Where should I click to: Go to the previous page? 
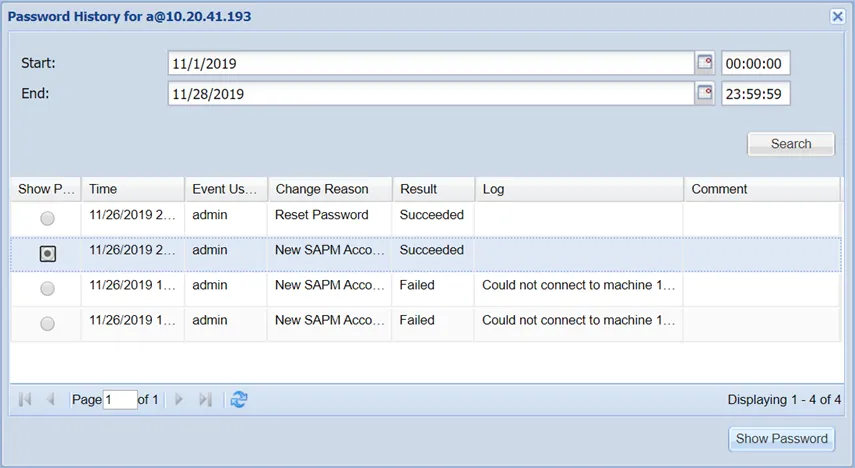point(50,400)
